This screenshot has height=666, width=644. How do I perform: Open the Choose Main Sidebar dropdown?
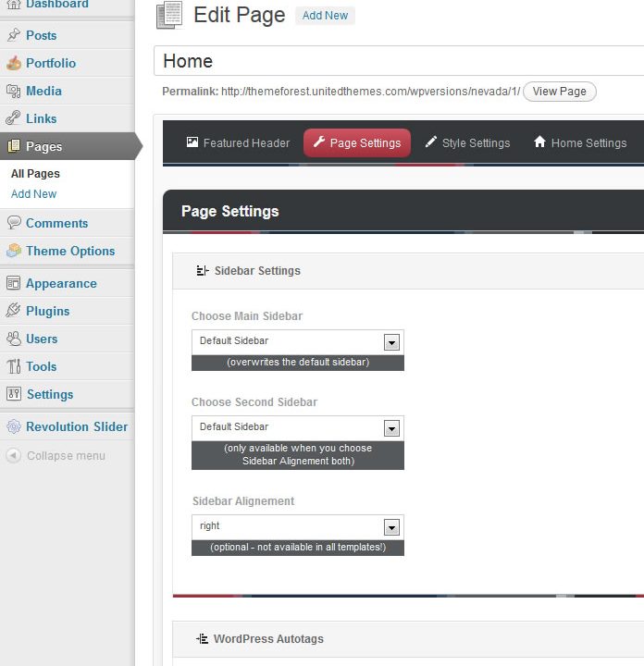point(297,341)
